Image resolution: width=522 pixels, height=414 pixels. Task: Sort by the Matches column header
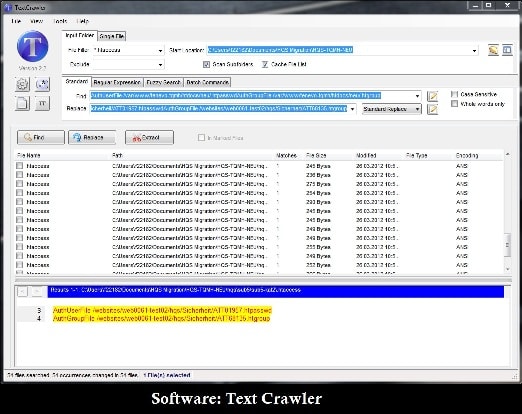tap(286, 155)
